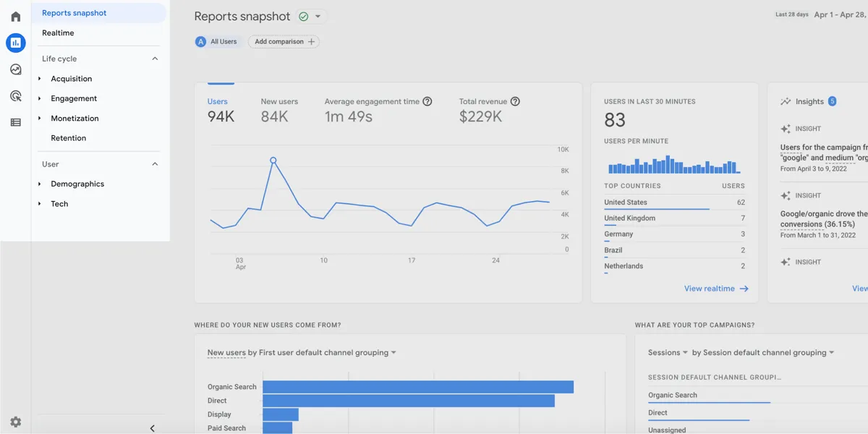
Task: Follow the View realtime link
Action: (x=716, y=289)
